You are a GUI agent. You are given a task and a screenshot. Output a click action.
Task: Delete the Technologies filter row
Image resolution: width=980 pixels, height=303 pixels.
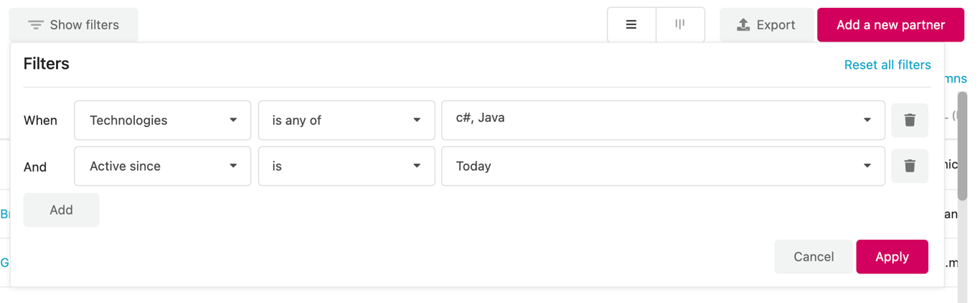(910, 120)
